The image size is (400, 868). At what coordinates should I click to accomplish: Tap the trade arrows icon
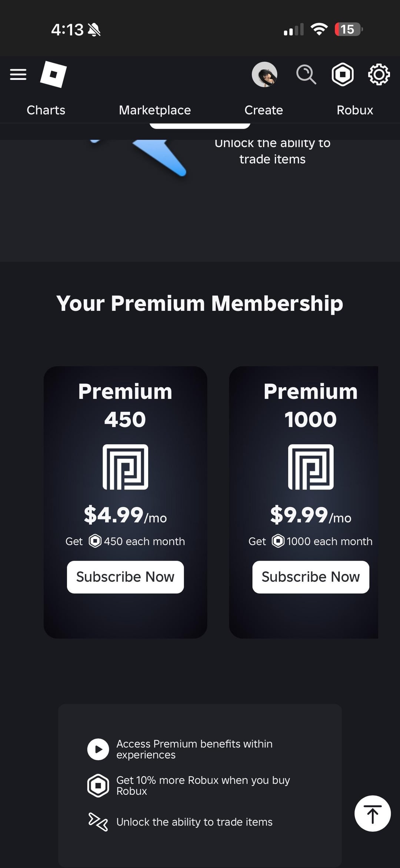98,822
